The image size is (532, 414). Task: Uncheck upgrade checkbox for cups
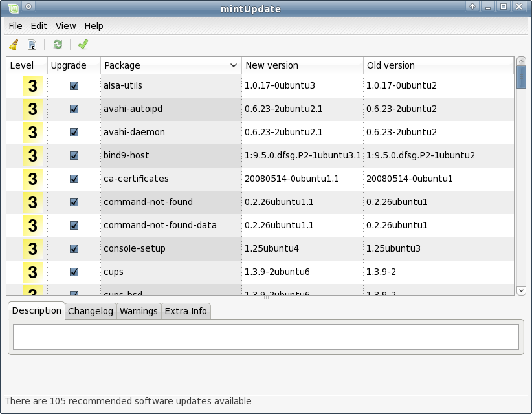pos(74,272)
